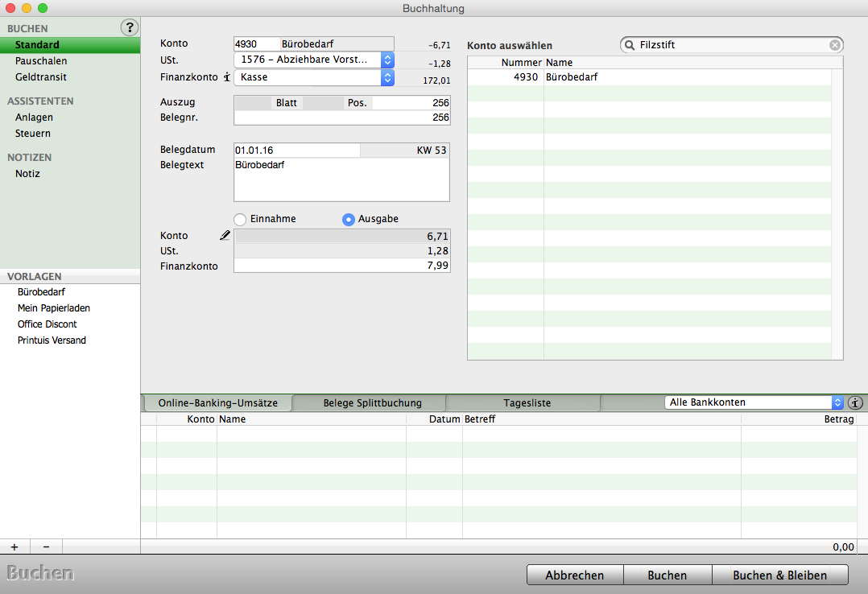Select the Ausgabe radio button
Screen dimensions: 868x594
tap(349, 219)
